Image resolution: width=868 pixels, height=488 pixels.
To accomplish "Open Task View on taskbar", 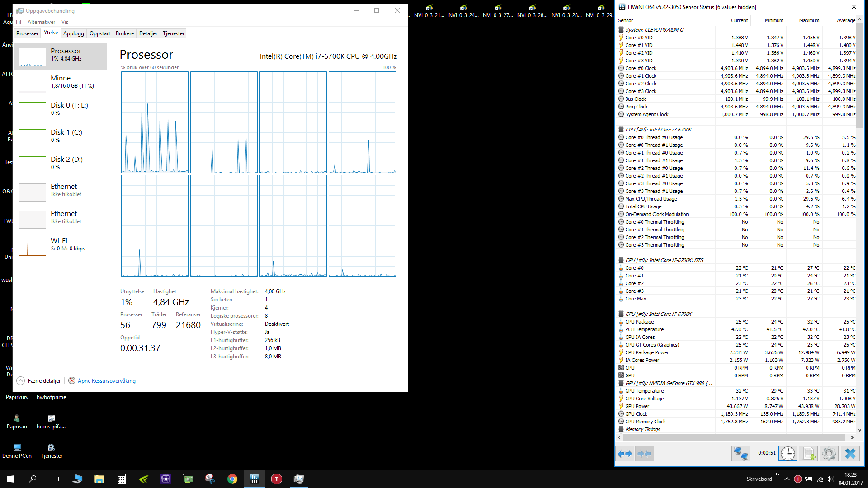I will 54,479.
